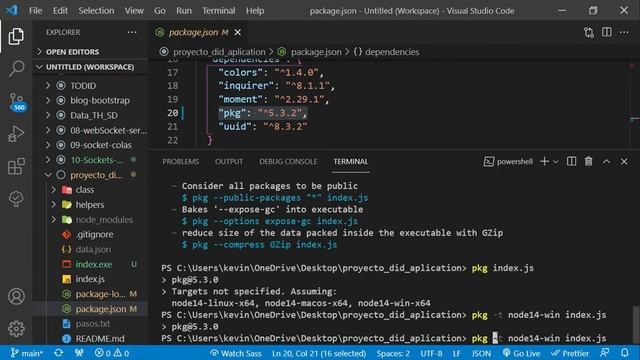
Task: Click the main branch indicator in status bar
Action: [x=27, y=353]
